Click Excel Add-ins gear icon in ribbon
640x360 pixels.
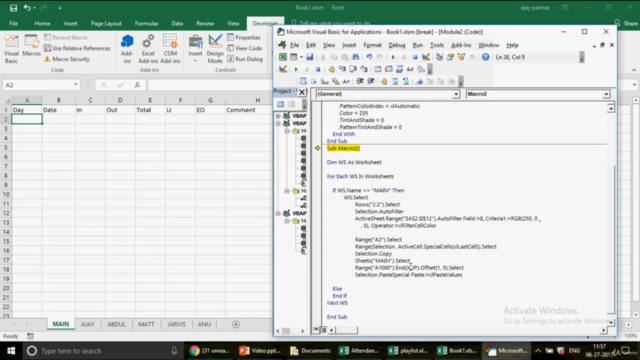[x=148, y=49]
